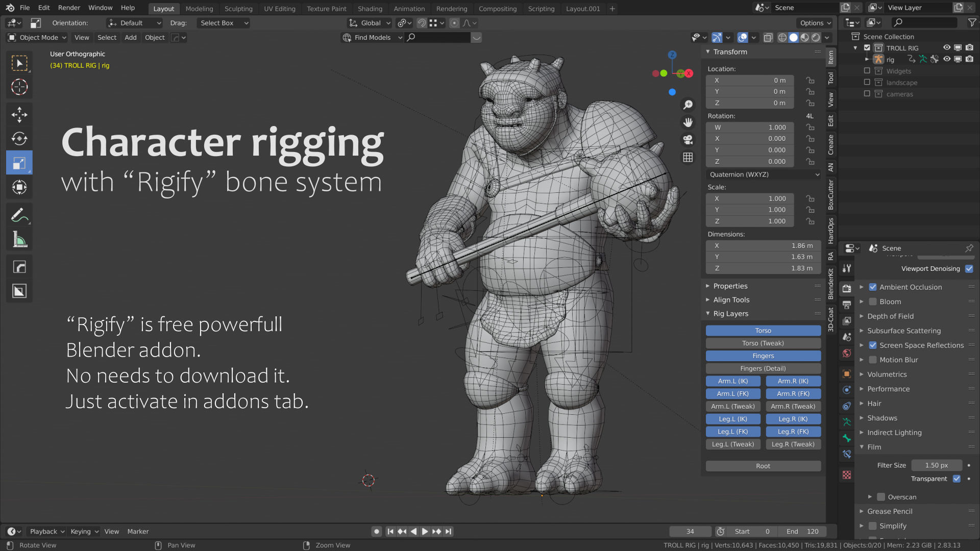Toggle Fingers (Detail) rig layer
The width and height of the screenshot is (980, 551).
763,368
